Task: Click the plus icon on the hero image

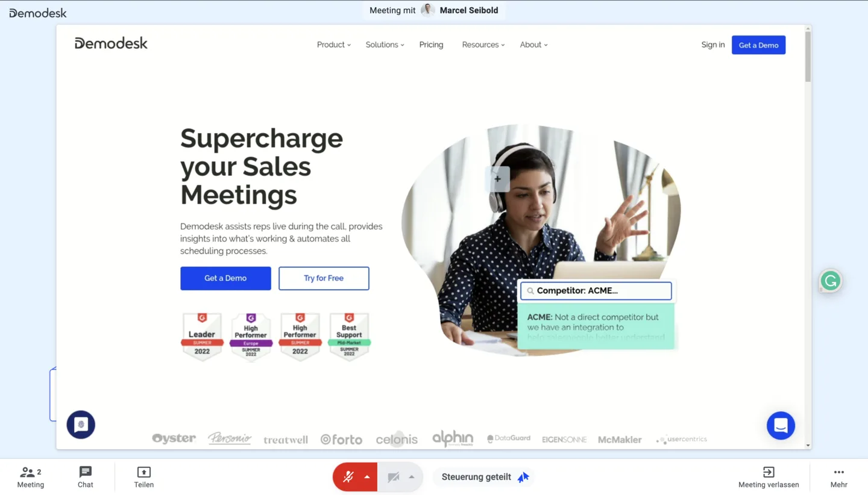Action: (x=497, y=179)
